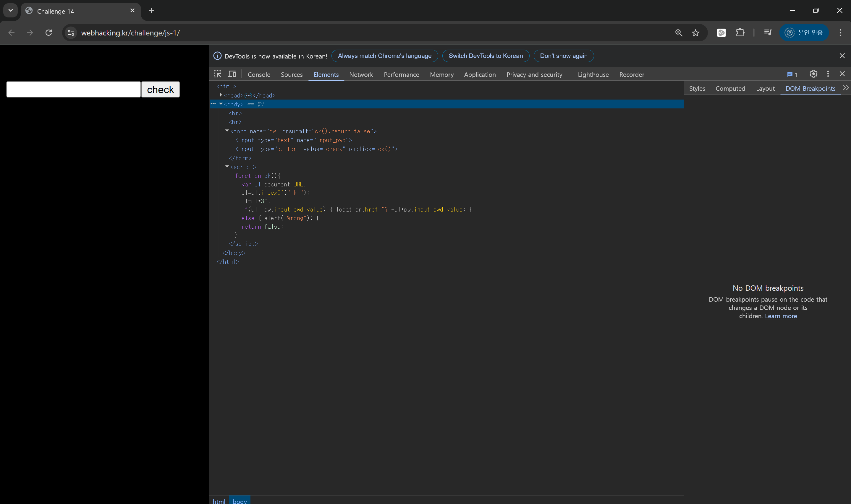The image size is (851, 504).
Task: Click the address bar URL
Action: point(130,33)
